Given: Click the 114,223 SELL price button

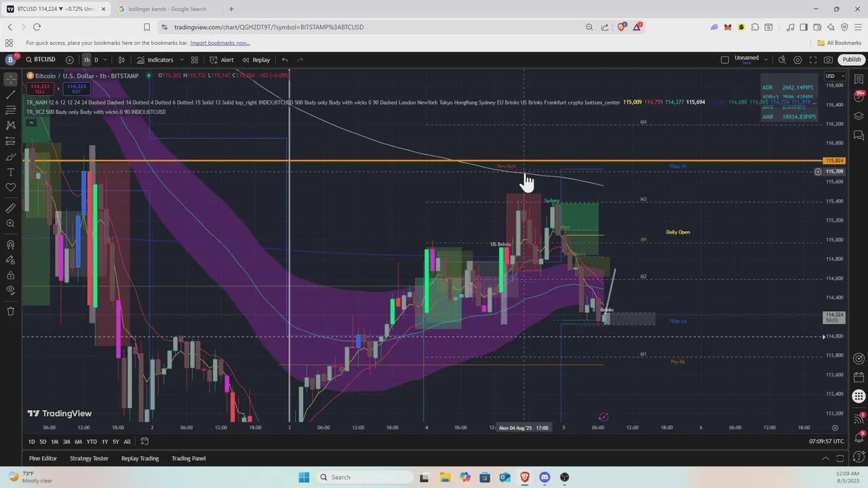Looking at the screenshot, I should [x=40, y=88].
